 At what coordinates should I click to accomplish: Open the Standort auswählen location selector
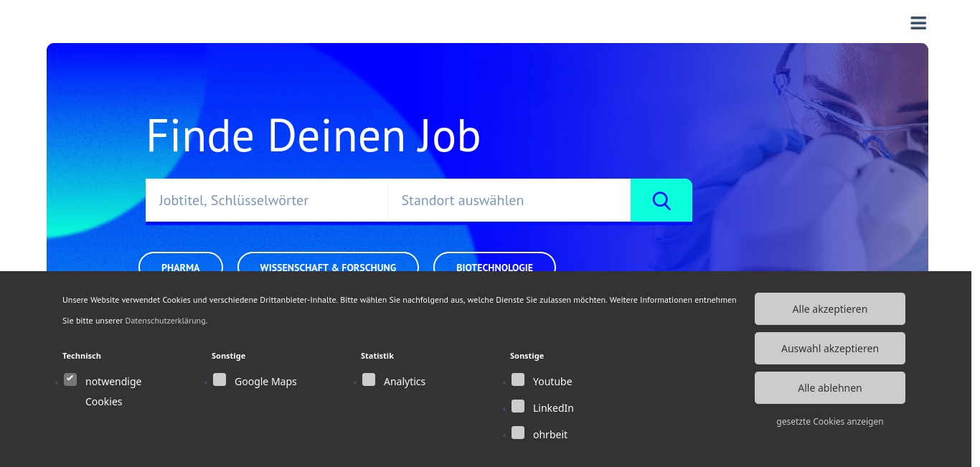(x=509, y=200)
